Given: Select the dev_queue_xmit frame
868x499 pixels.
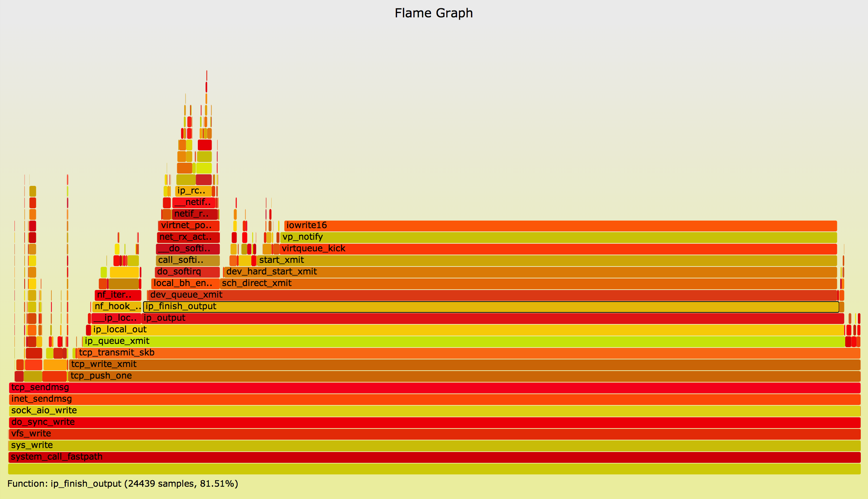Looking at the screenshot, I should [492, 295].
